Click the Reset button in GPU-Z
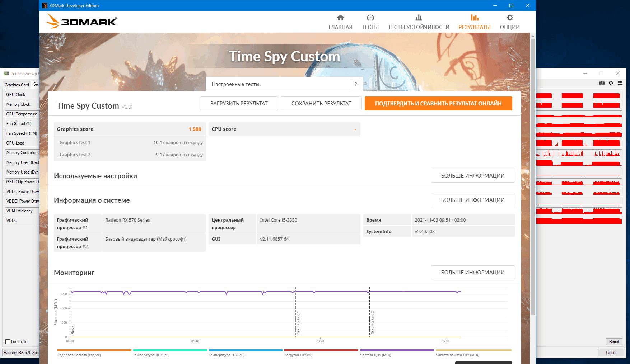This screenshot has height=364, width=630. tap(614, 342)
